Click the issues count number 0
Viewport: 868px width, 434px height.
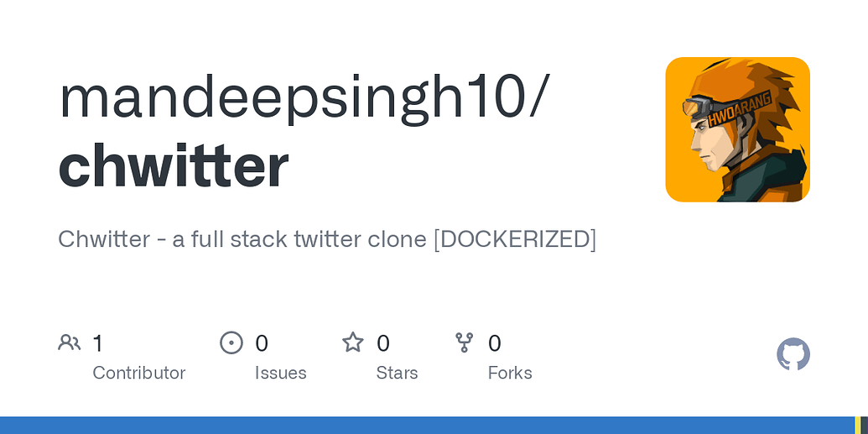coord(262,343)
